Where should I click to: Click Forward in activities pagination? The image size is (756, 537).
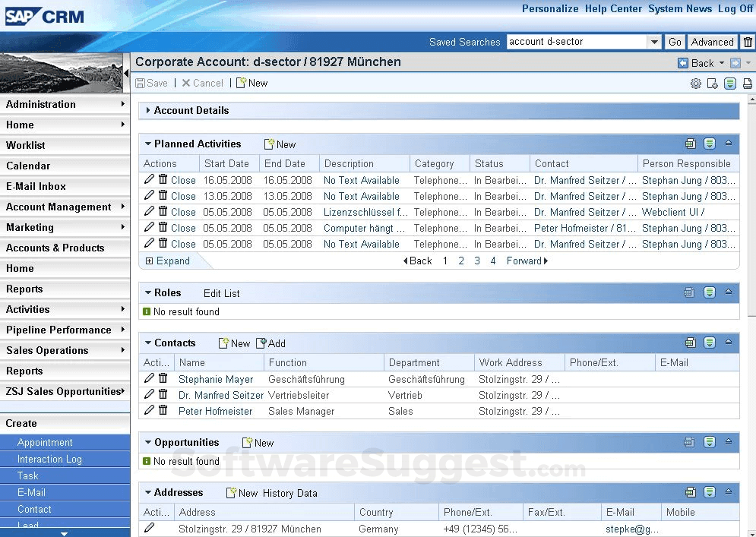[527, 261]
